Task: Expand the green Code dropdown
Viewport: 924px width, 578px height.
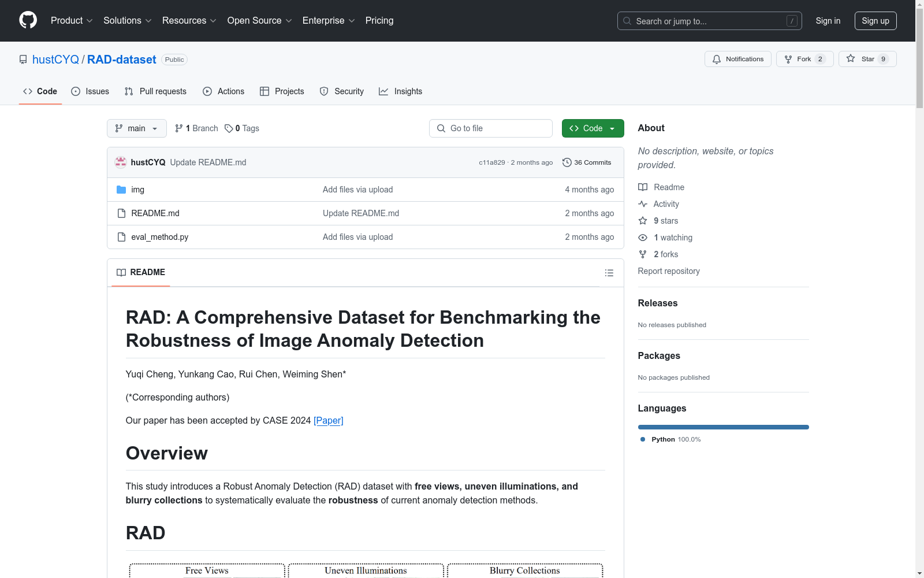Action: (593, 128)
